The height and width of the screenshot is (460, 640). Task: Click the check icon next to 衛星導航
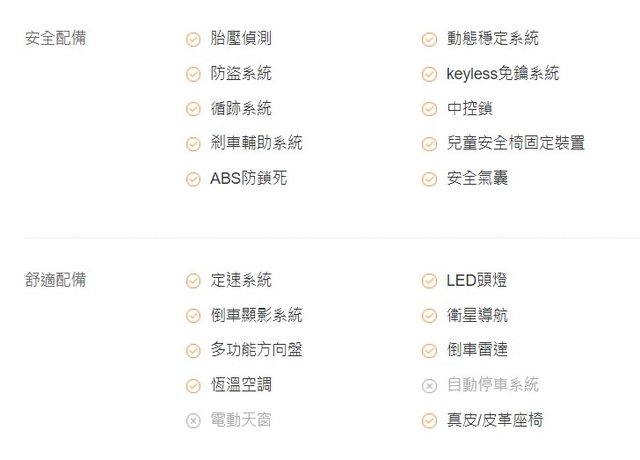click(x=429, y=316)
